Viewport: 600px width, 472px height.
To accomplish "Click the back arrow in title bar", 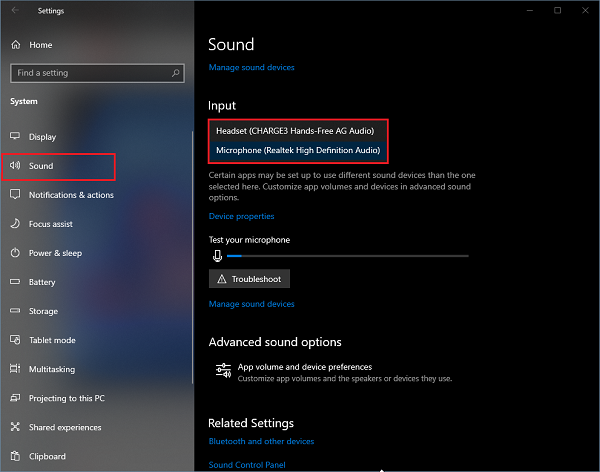I will [14, 11].
